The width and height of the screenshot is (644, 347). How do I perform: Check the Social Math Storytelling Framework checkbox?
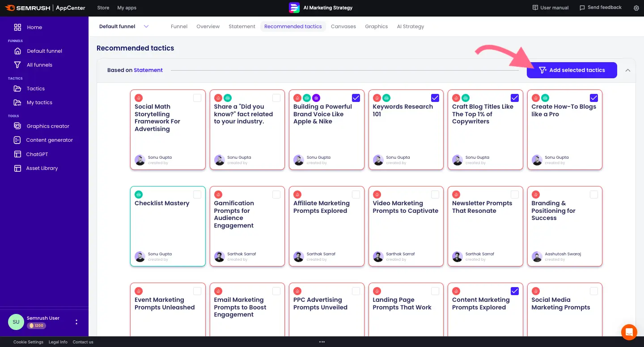coord(197,98)
